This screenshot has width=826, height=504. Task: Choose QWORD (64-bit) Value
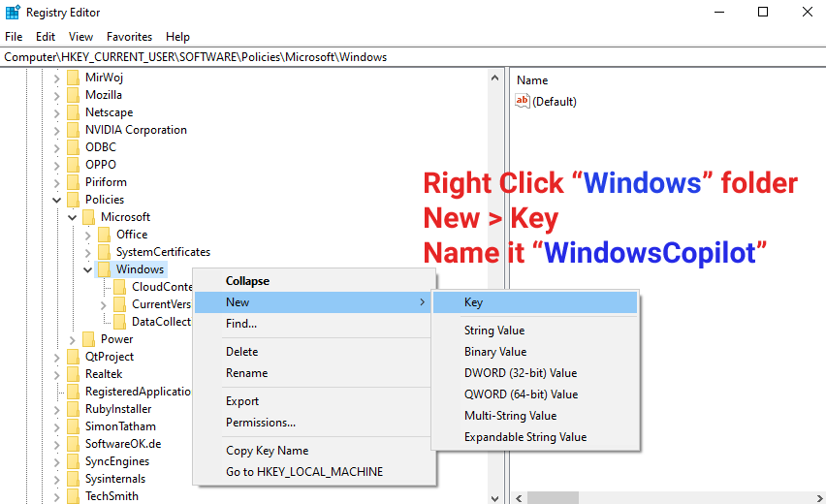535,394
